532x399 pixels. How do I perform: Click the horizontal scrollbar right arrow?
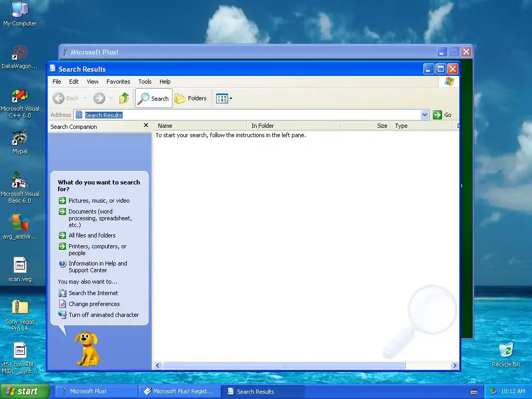455,365
